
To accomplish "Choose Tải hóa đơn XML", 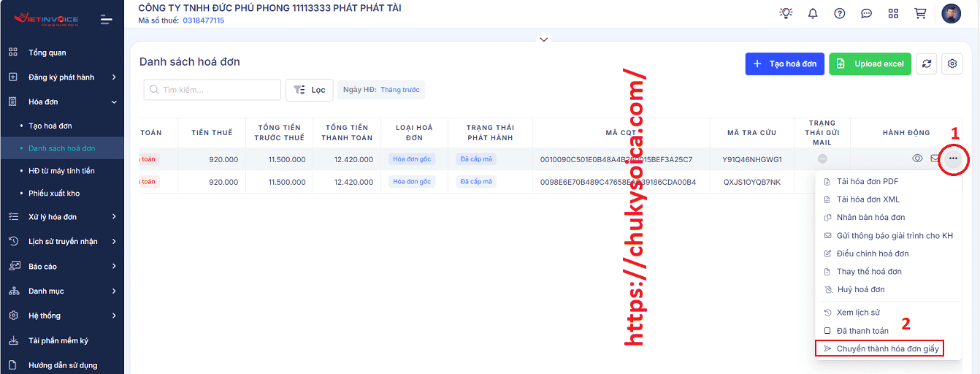I will (888, 199).
